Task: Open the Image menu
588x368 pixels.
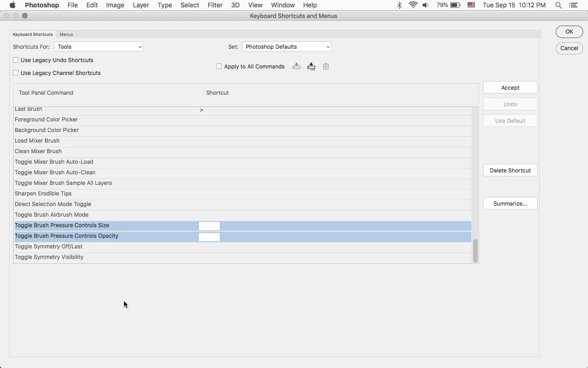Action: coord(115,5)
